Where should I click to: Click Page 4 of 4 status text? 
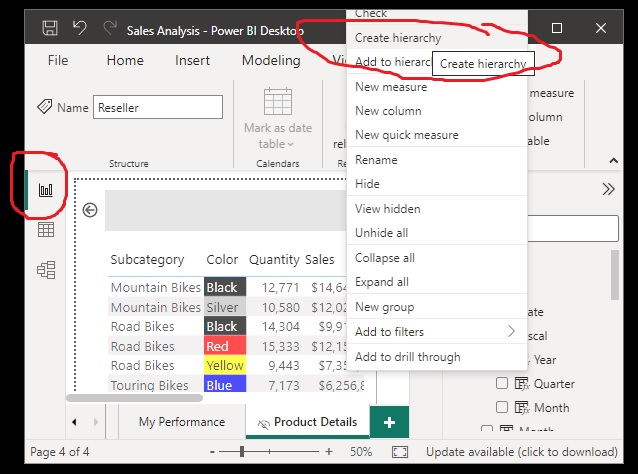pos(59,452)
